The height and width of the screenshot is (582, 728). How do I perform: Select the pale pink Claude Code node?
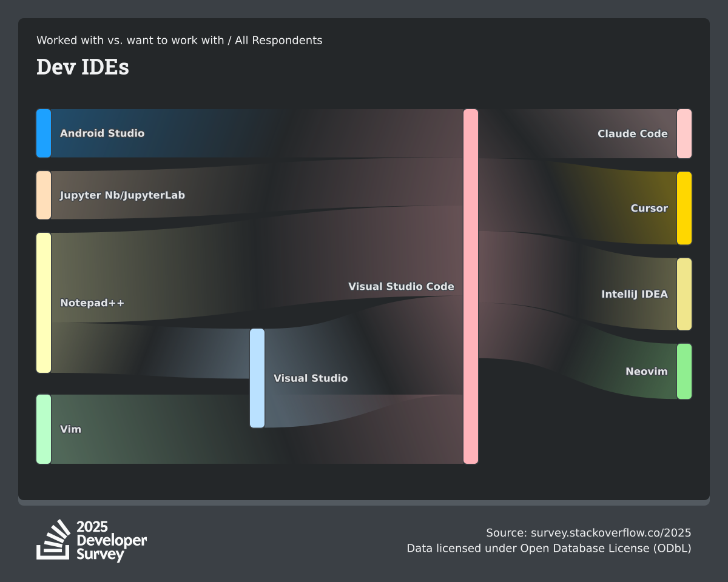[684, 134]
